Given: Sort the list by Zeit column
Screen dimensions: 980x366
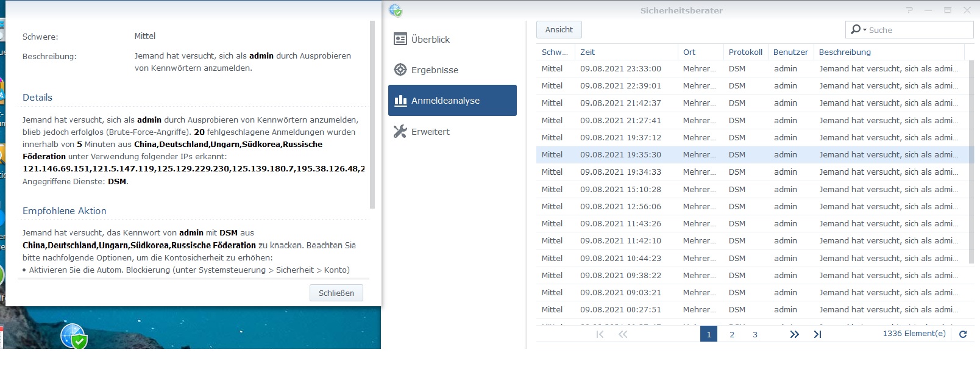Looking at the screenshot, I should click(627, 52).
